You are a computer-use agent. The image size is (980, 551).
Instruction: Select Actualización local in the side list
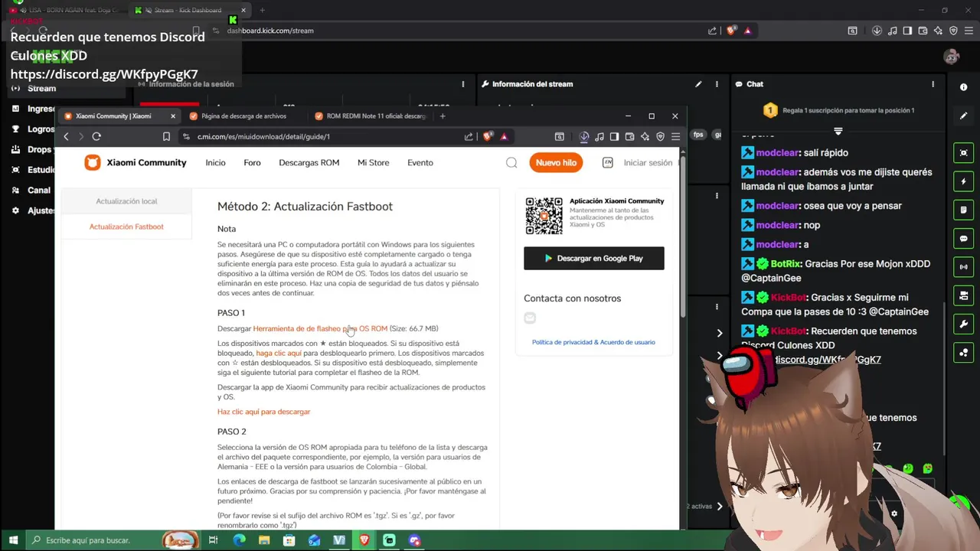126,201
